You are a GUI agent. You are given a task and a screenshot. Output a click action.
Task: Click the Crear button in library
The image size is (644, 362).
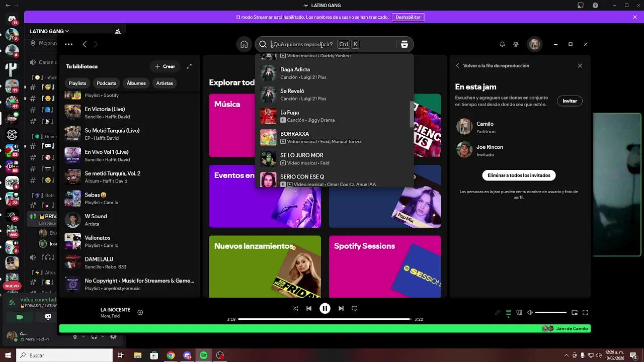(165, 66)
